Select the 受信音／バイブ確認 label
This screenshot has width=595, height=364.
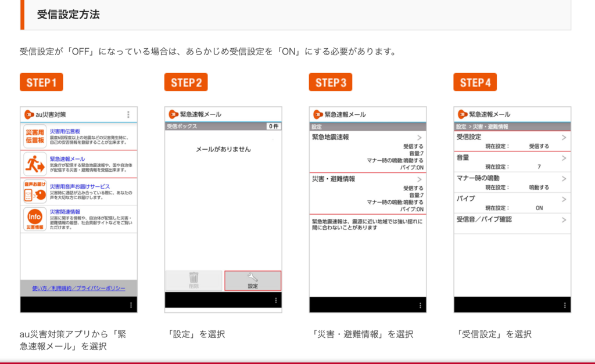pos(484,219)
